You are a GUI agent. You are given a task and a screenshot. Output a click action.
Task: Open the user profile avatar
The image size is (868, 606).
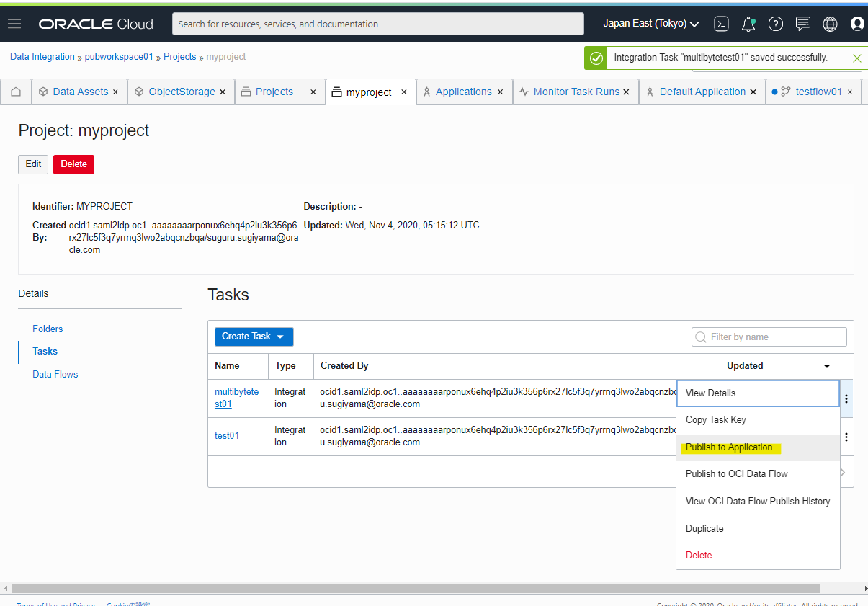click(857, 24)
